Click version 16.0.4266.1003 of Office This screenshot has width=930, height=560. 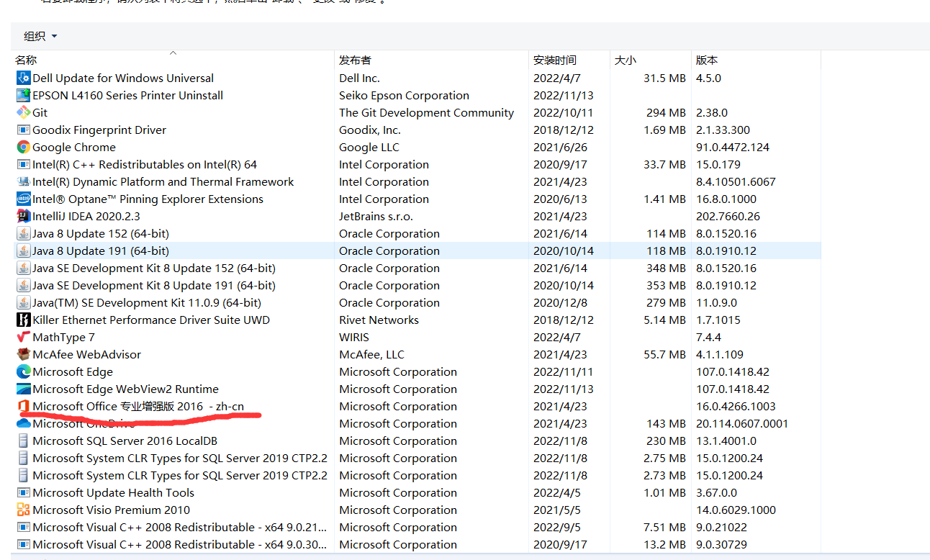click(x=735, y=406)
